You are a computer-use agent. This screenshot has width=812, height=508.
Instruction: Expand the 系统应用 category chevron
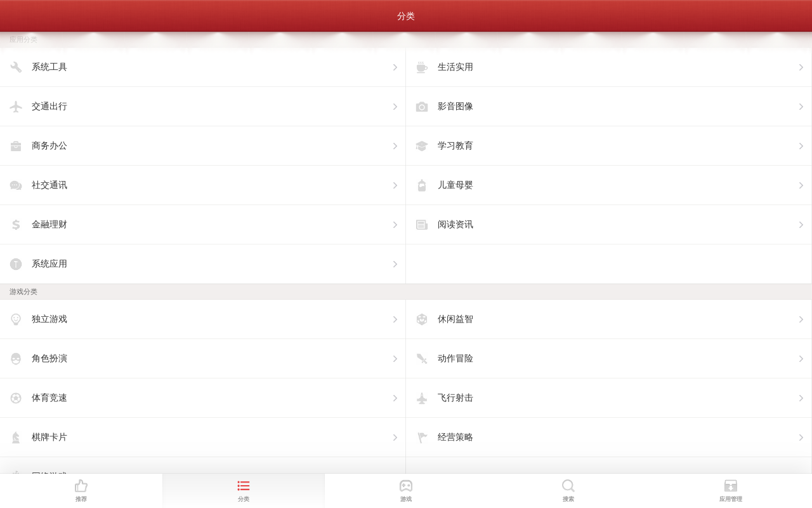[395, 264]
